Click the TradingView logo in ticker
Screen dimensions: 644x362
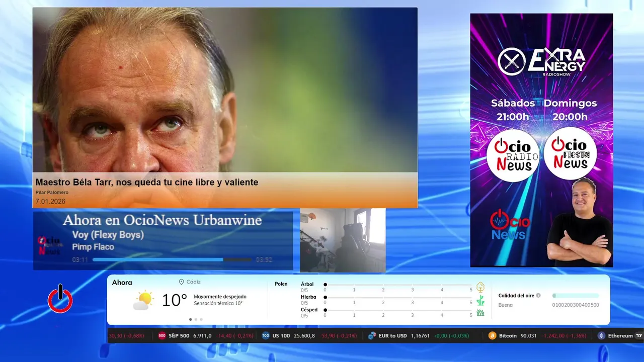[x=639, y=336]
